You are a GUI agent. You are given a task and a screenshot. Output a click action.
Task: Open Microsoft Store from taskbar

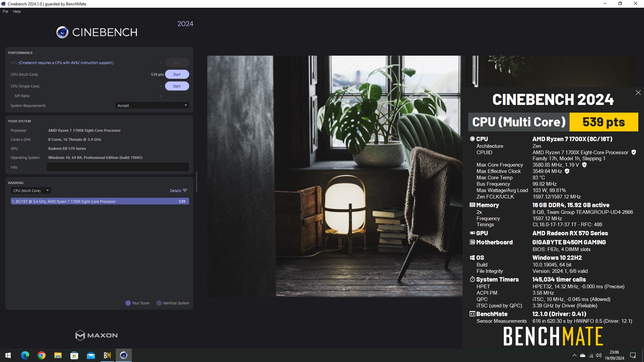(74, 355)
